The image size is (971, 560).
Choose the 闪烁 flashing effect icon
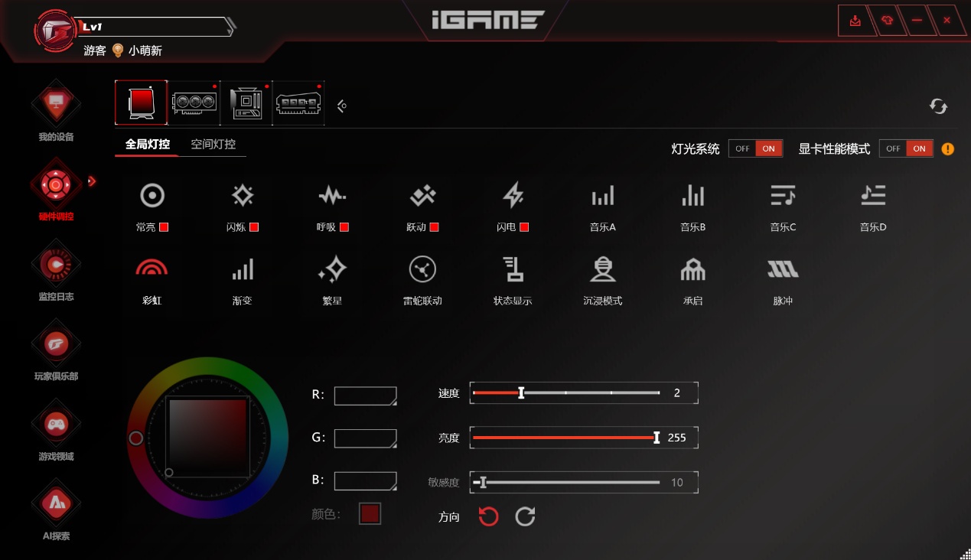pyautogui.click(x=243, y=196)
